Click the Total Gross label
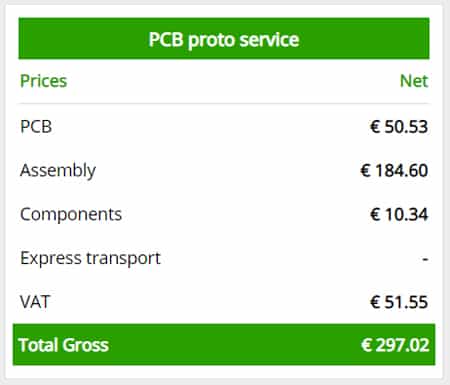Image resolution: width=450 pixels, height=385 pixels. click(x=64, y=345)
